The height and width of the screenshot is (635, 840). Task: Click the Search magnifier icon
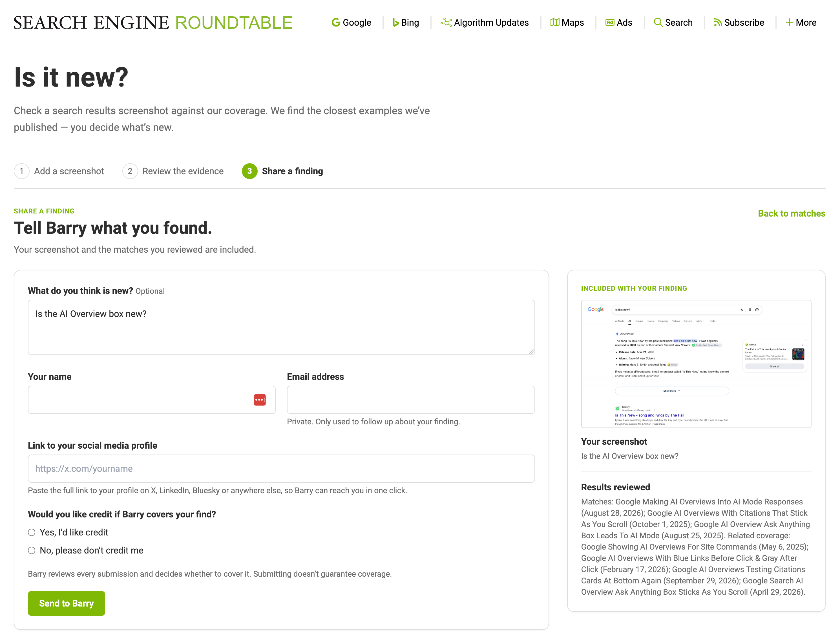pos(658,22)
